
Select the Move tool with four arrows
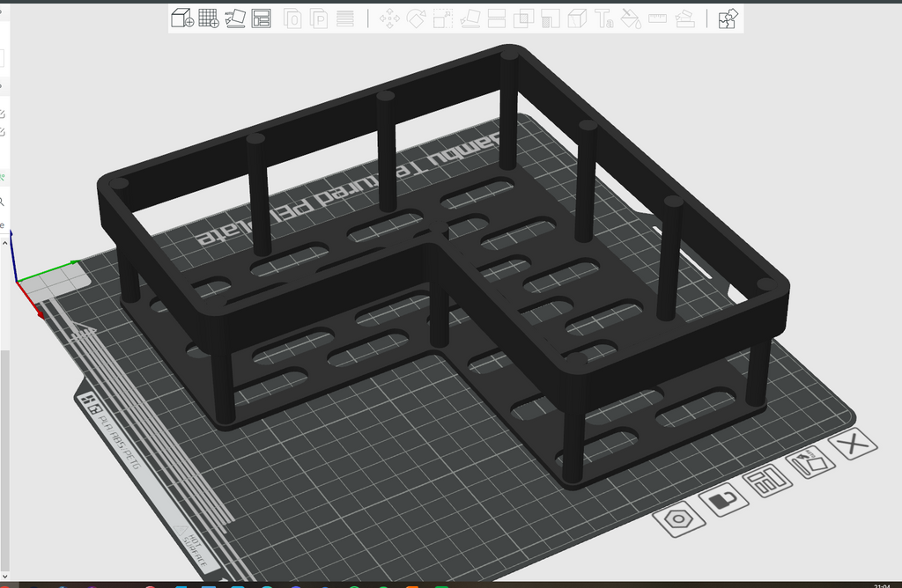coord(389,18)
